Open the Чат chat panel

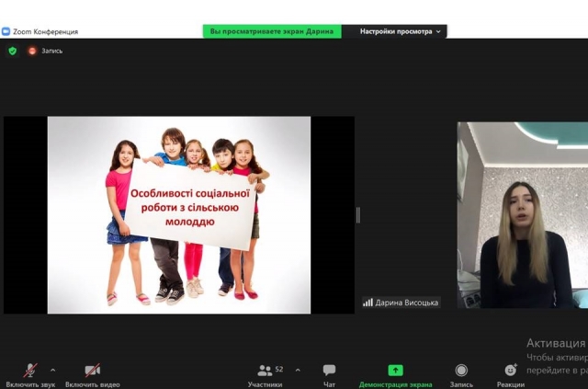329,375
